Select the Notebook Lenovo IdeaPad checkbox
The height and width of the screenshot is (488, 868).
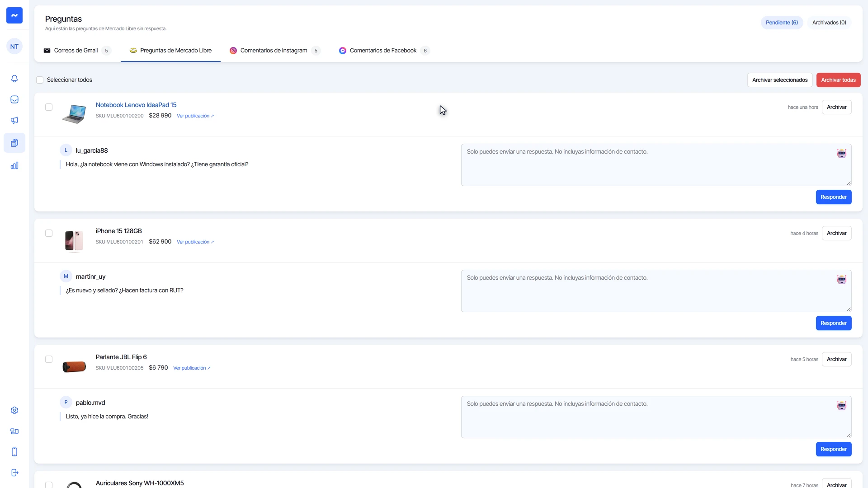[49, 107]
